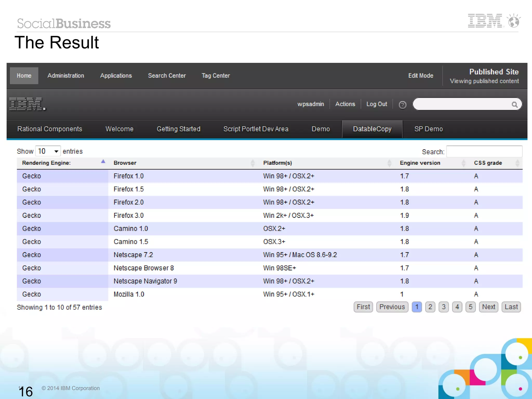
Task: Open the Rational Components page tab
Action: (x=50, y=129)
